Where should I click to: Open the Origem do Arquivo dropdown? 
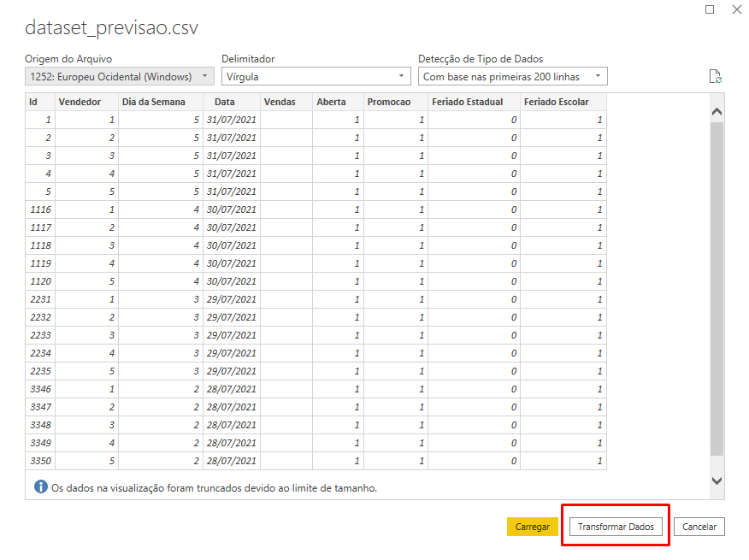[120, 76]
